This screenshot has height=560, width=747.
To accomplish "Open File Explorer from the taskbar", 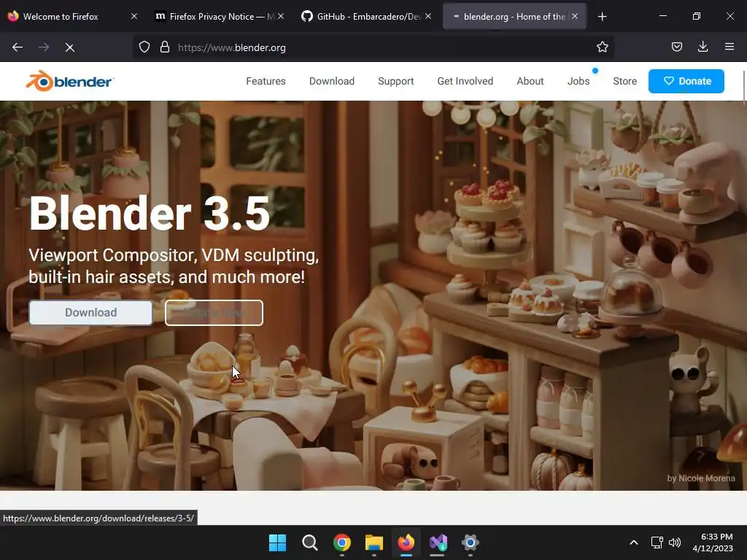I will [374, 542].
